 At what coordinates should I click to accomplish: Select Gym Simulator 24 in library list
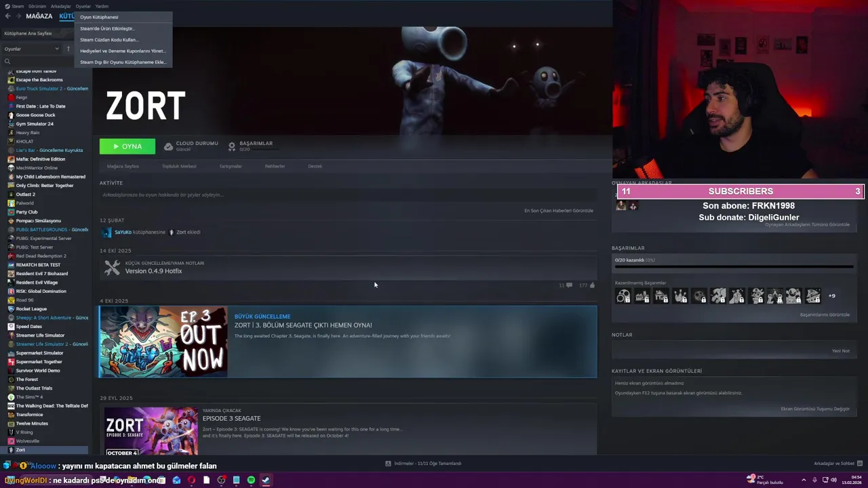coord(35,124)
